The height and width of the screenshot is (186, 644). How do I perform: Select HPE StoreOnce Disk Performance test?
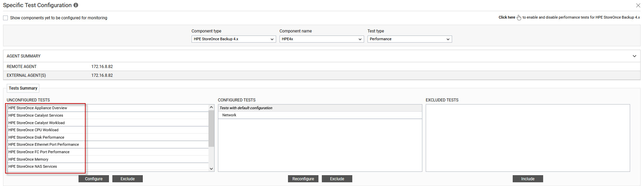click(108, 137)
